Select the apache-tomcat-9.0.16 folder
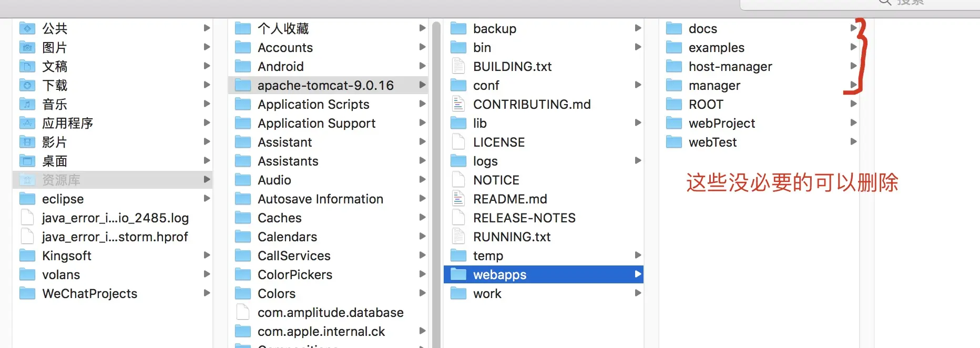The width and height of the screenshot is (980, 348). tap(325, 85)
